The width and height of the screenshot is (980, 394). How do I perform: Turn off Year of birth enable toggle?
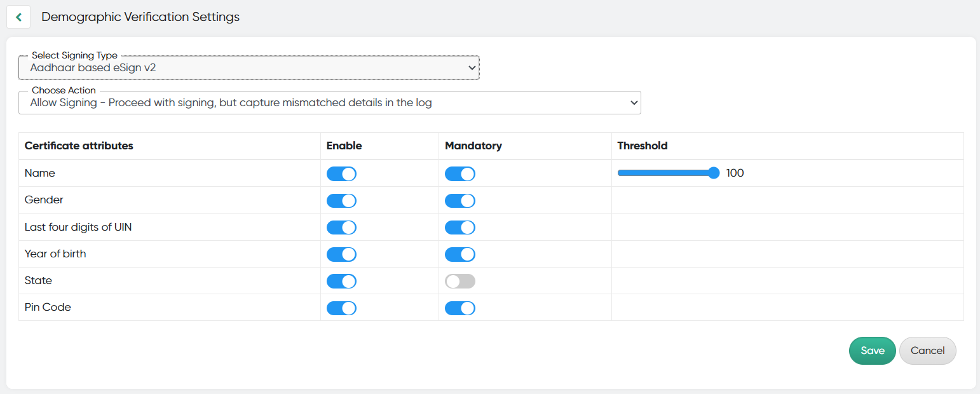point(341,254)
